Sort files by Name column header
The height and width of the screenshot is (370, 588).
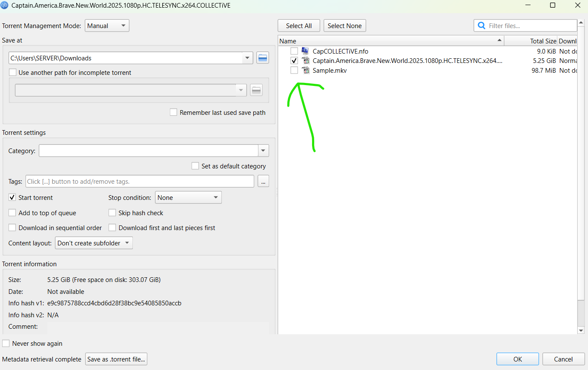click(x=391, y=41)
